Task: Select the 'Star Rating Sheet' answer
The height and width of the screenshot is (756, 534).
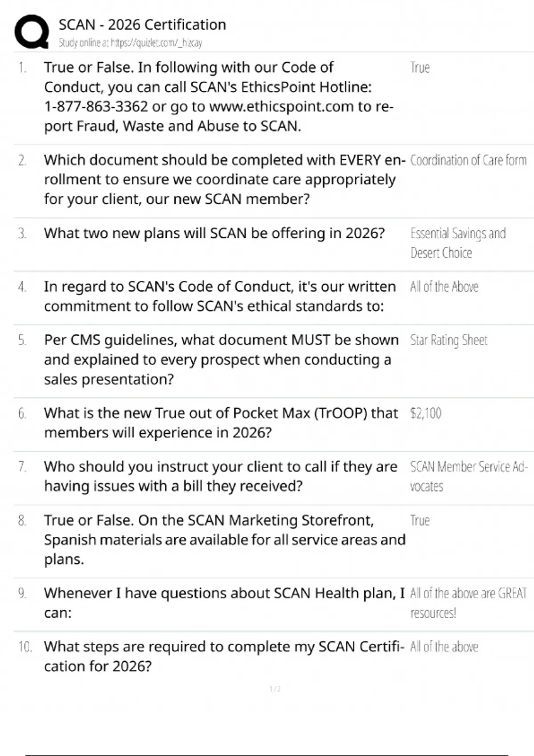Action: coord(449,340)
